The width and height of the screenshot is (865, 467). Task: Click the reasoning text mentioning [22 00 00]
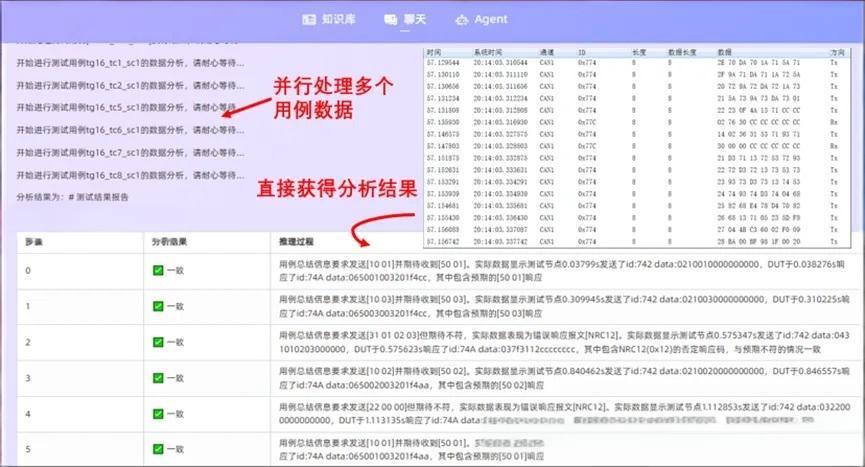[564, 414]
